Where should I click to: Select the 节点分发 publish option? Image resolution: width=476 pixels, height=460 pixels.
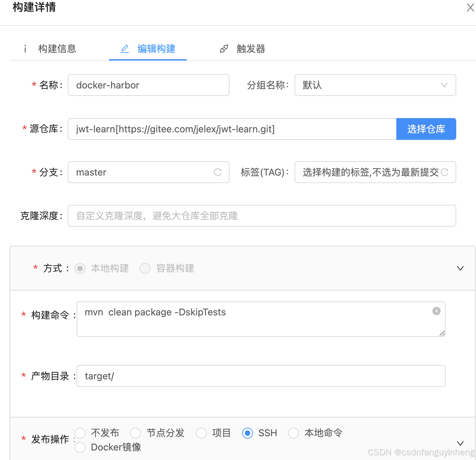136,433
